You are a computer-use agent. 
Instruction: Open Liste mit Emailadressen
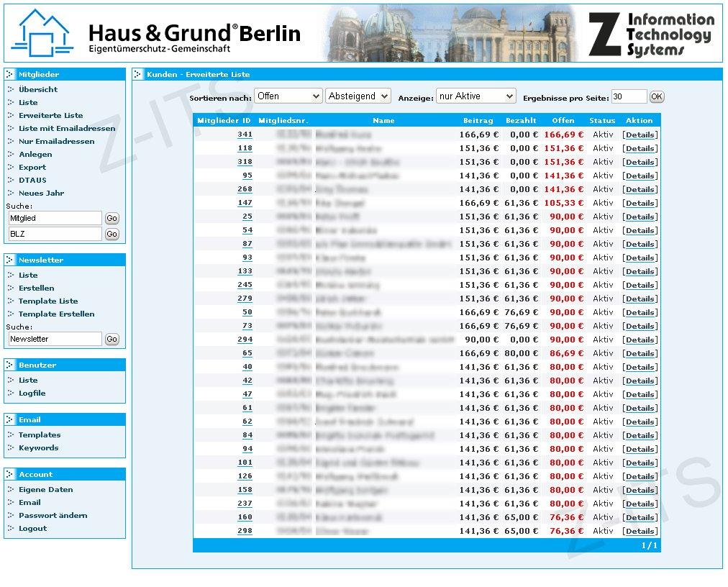(x=67, y=129)
